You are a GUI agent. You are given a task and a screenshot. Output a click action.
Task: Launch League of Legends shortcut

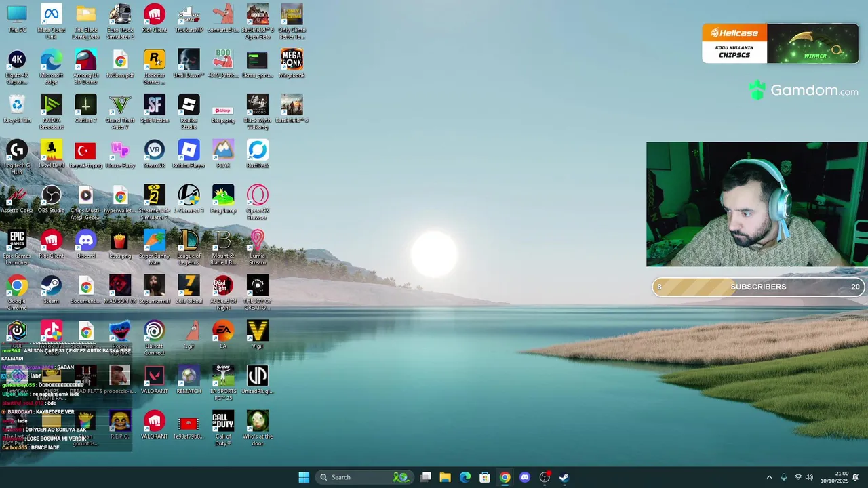coord(189,247)
